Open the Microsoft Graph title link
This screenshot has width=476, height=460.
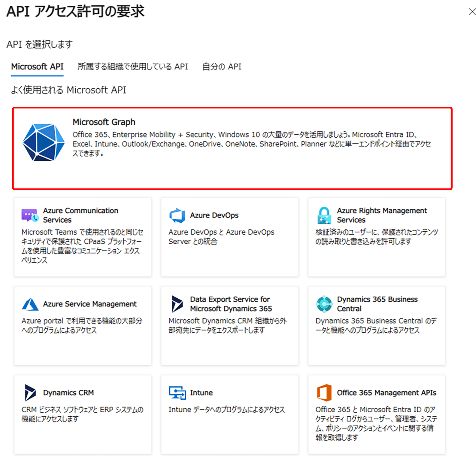pos(104,122)
